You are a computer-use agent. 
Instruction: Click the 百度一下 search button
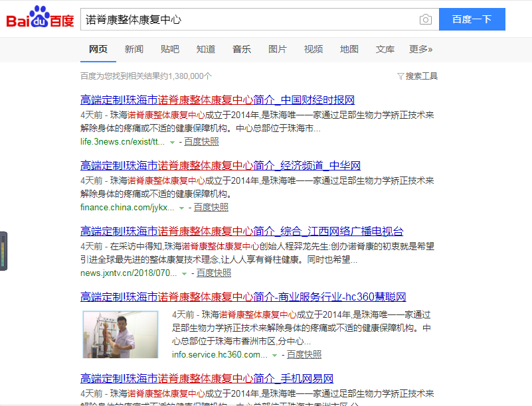click(472, 19)
